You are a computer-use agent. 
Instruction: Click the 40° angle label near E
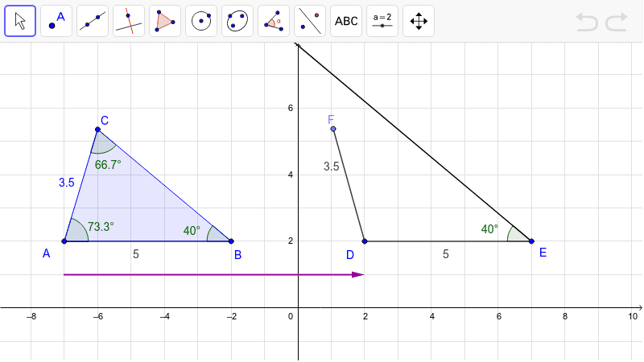[x=489, y=228]
